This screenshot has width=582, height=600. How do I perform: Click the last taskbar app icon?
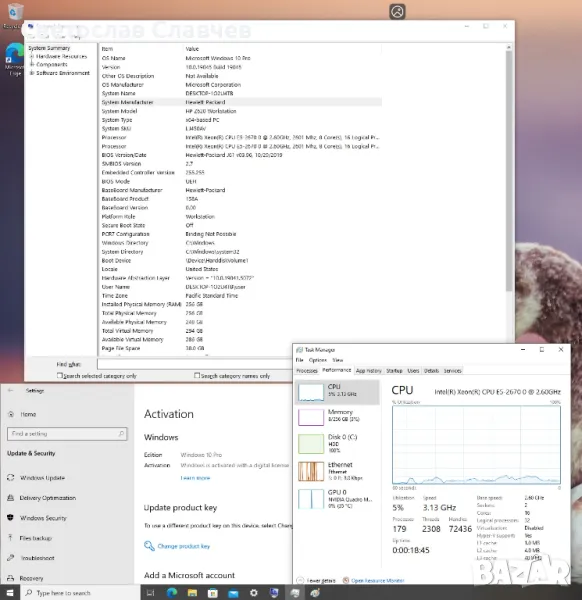click(315, 593)
